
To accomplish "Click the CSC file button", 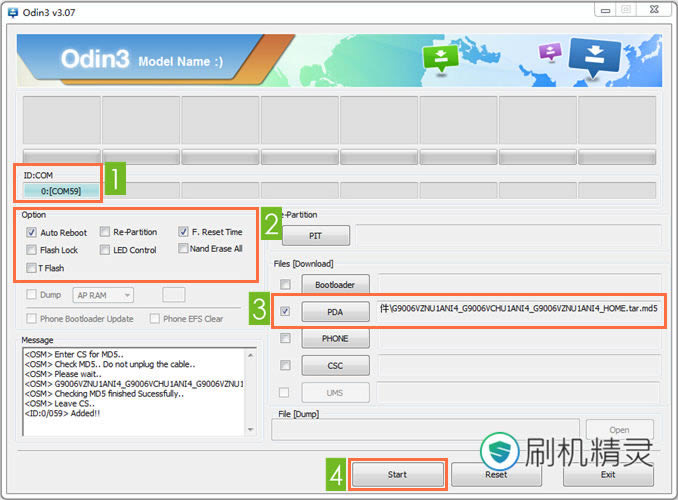I will point(335,366).
